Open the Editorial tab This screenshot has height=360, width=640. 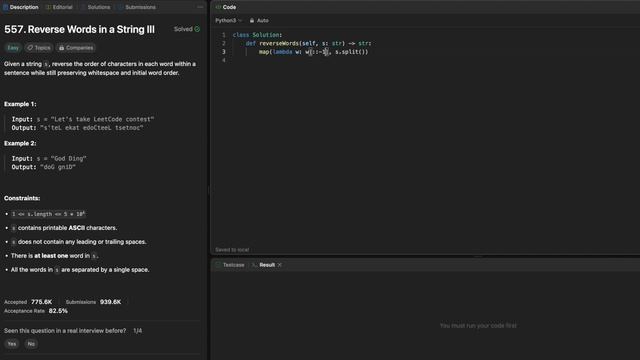click(x=59, y=7)
